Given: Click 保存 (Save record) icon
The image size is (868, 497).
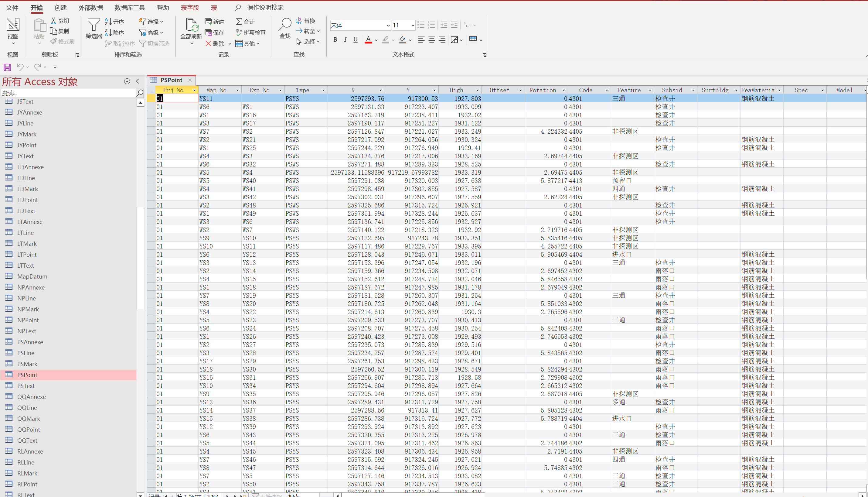Looking at the screenshot, I should (208, 33).
